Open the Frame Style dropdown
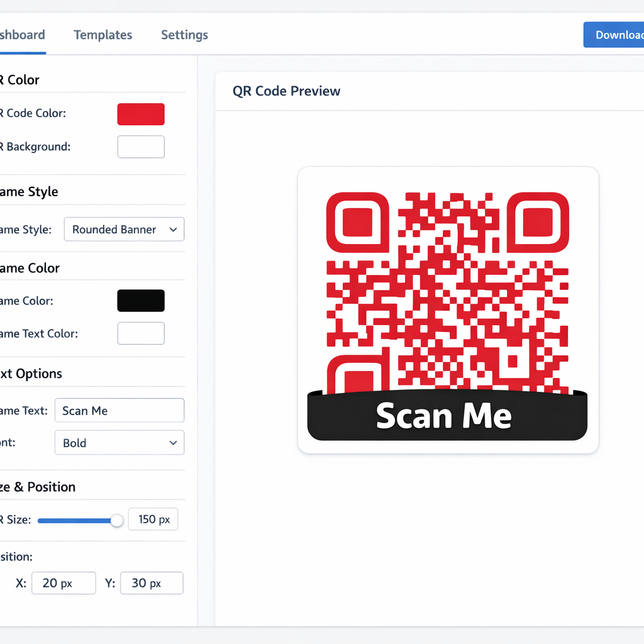Viewport: 644px width, 644px height. (124, 229)
